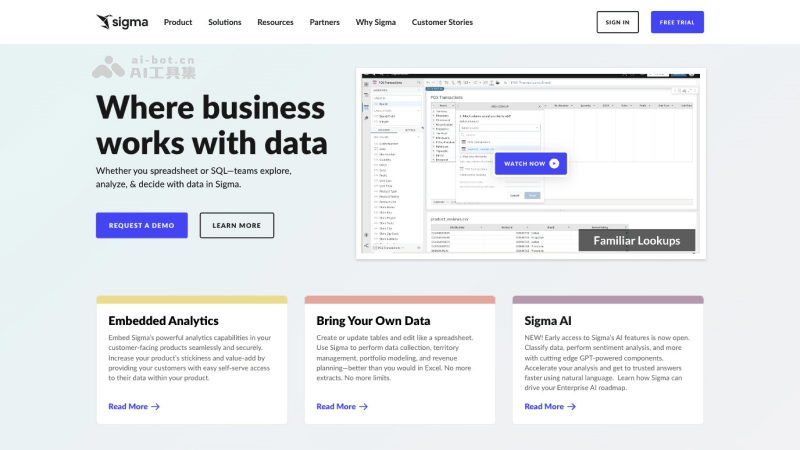
Task: Click the Sigma AI heading
Action: click(548, 320)
